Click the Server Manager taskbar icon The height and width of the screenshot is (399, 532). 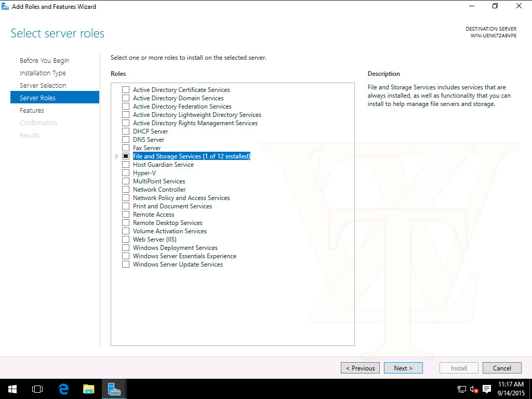coord(114,389)
